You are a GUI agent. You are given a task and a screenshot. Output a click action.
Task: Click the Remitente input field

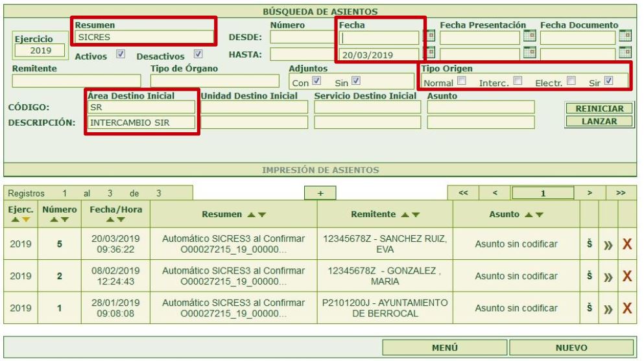click(x=77, y=81)
